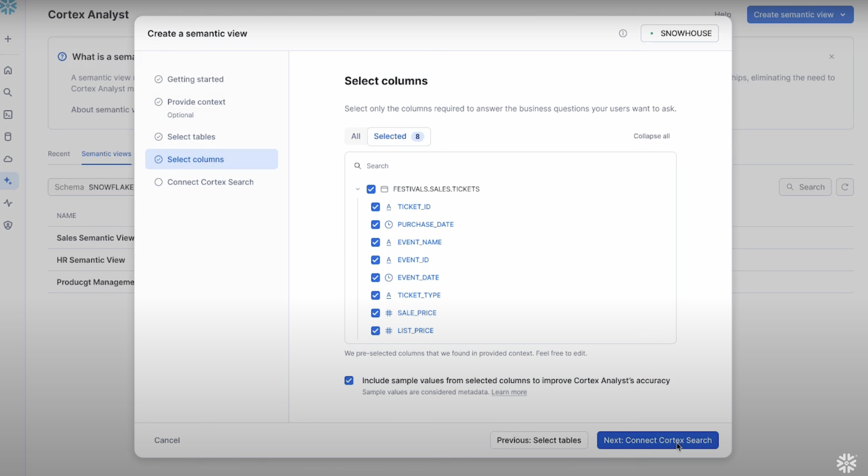Go to the Select columns step
This screenshot has height=476, width=868.
click(211, 159)
